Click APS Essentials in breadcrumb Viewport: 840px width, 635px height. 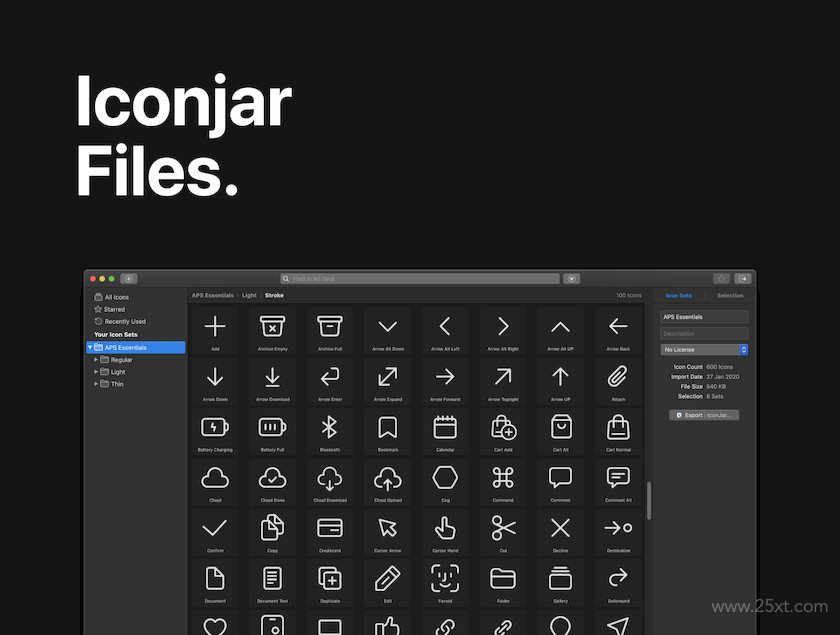pos(213,295)
